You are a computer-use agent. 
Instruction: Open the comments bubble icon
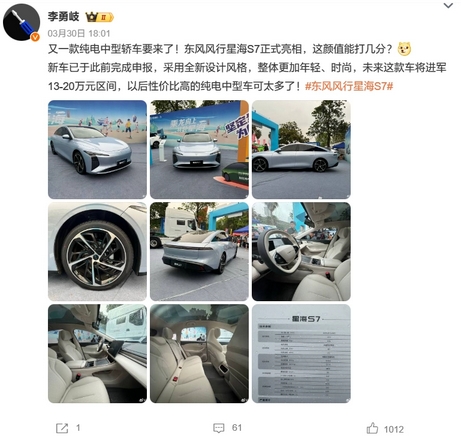[x=219, y=428]
